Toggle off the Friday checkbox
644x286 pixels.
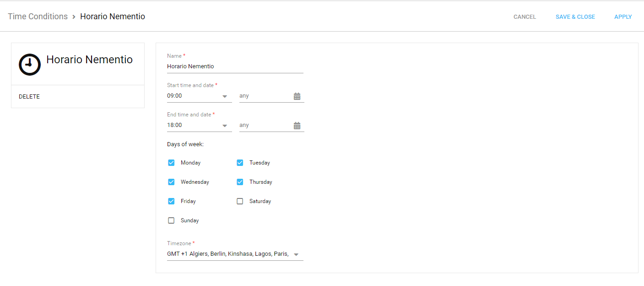171,201
